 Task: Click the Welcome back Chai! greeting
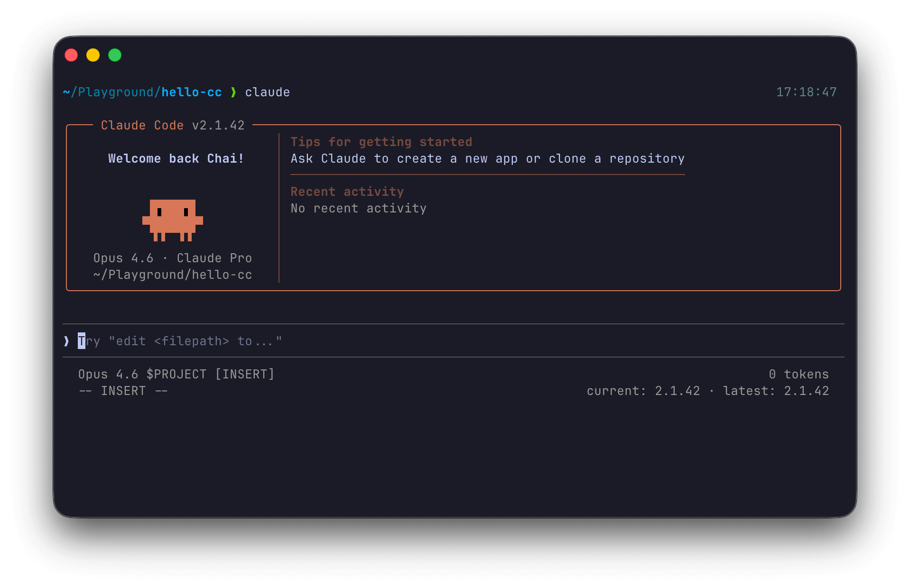[176, 158]
